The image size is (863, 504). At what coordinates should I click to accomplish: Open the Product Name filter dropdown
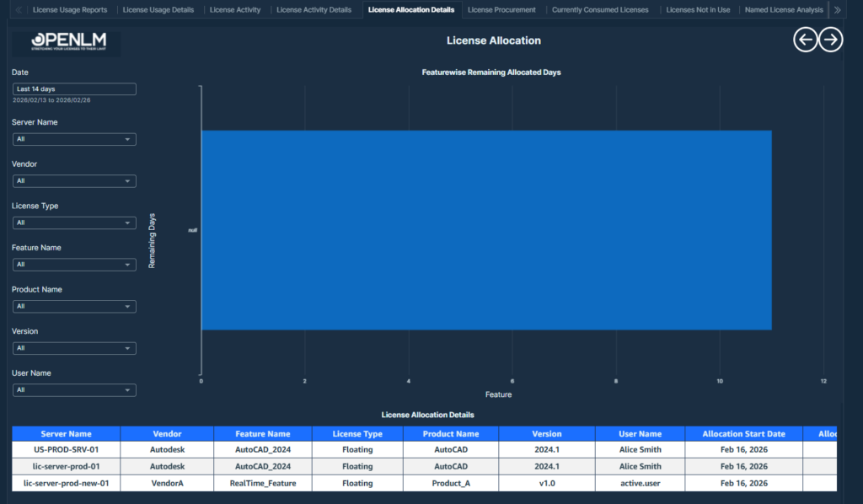(74, 306)
